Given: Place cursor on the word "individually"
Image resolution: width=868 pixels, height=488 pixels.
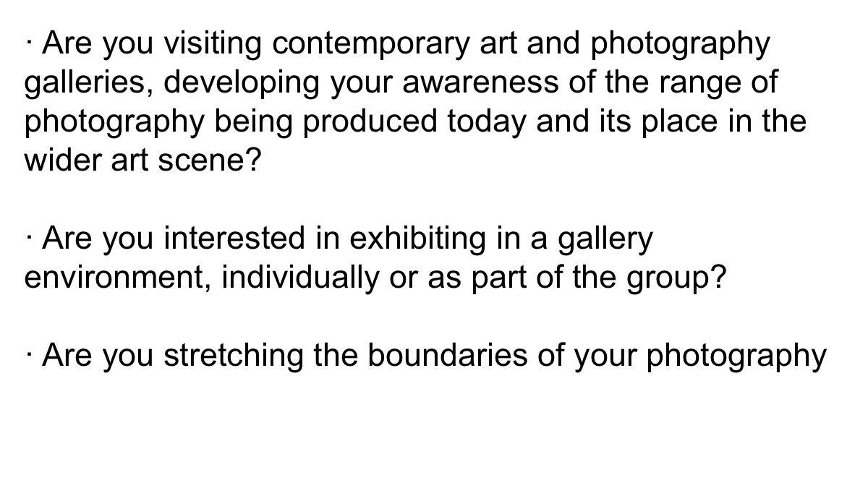Looking at the screenshot, I should (295, 278).
